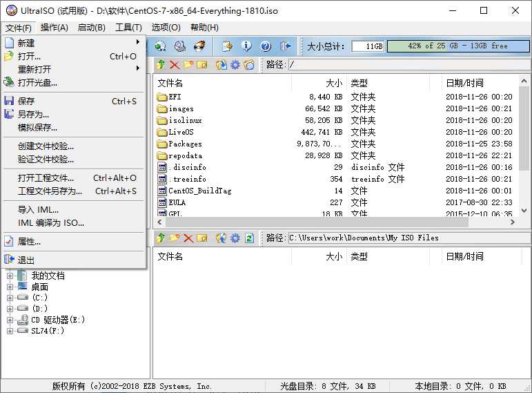Open the 新建 submenu arrow
The height and width of the screenshot is (393, 532).
(138, 42)
